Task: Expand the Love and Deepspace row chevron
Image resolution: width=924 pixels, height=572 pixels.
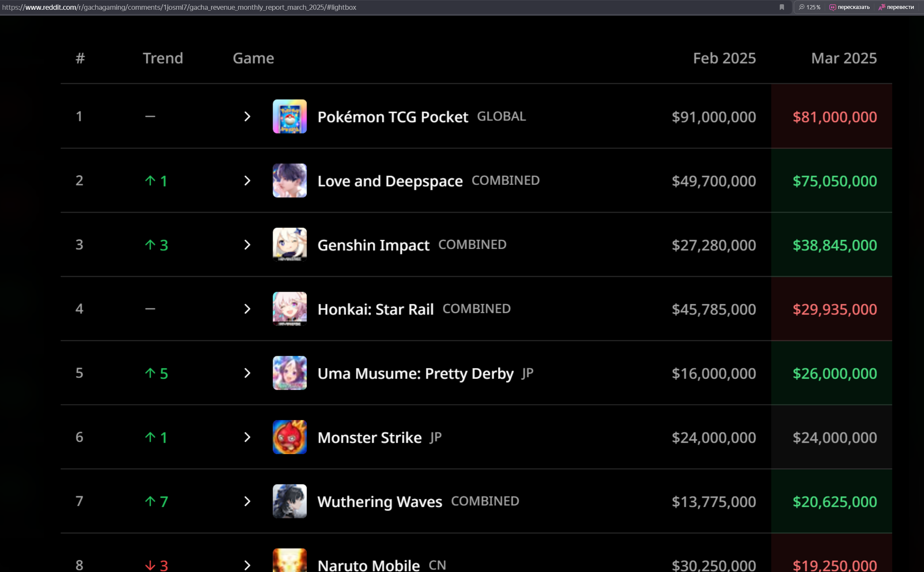Action: [x=247, y=181]
